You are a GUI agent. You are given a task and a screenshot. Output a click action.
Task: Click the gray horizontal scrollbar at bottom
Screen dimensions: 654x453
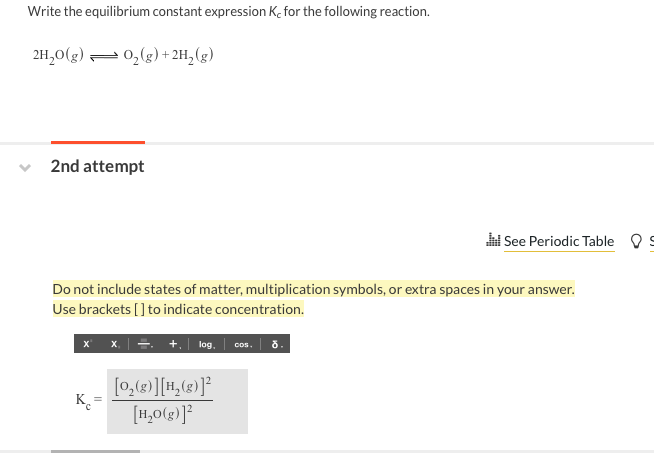coord(96,451)
